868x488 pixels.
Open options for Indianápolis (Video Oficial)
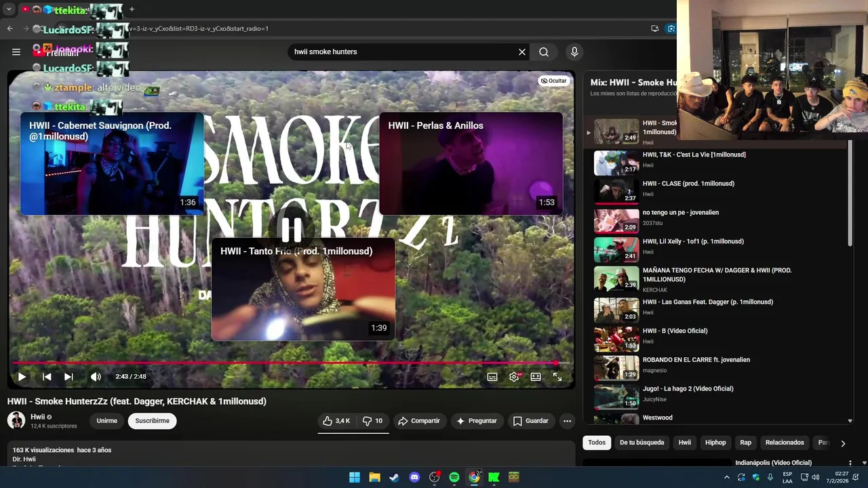pos(850,463)
